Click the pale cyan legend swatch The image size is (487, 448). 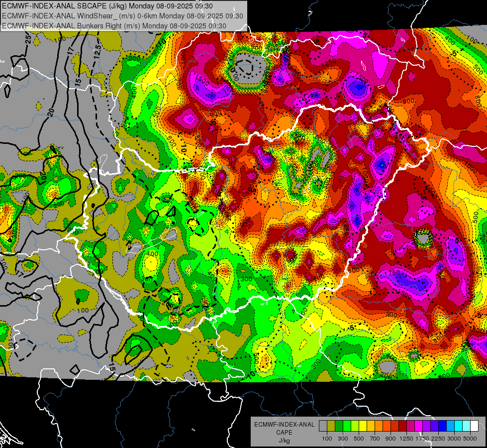(x=466, y=426)
